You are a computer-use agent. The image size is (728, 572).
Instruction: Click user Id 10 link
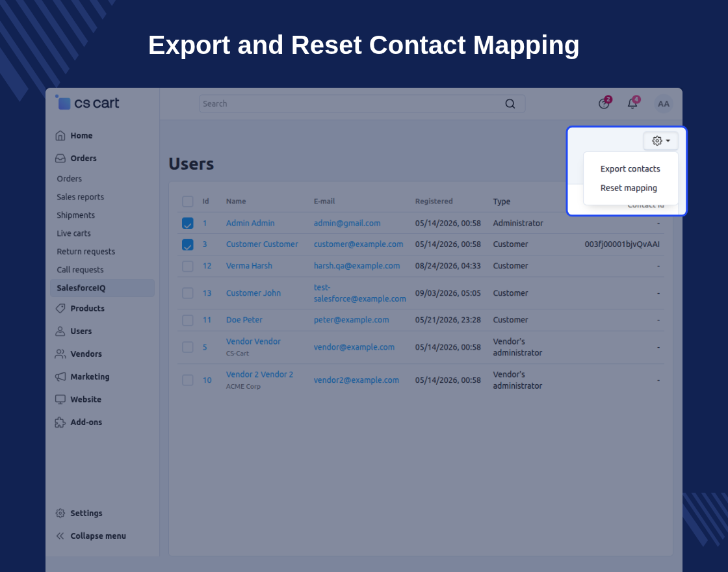(207, 380)
